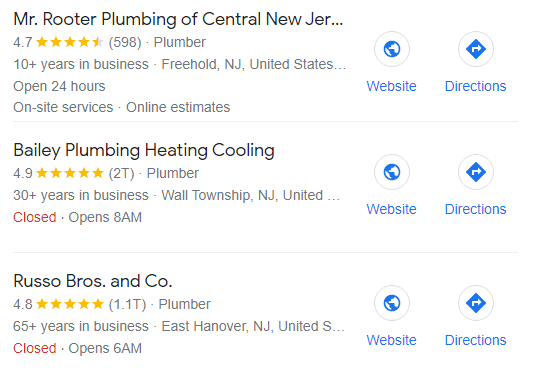
Task: Open Russo Bros. and Co. listing title
Action: (93, 281)
